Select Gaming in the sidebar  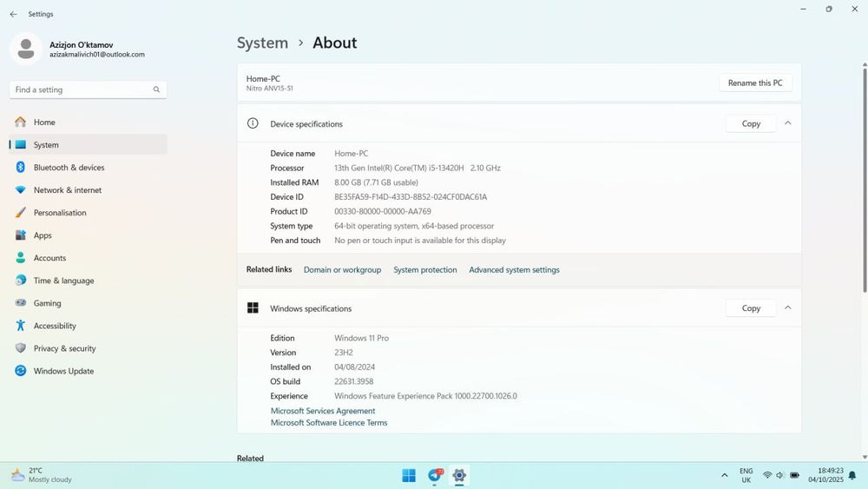(88, 303)
